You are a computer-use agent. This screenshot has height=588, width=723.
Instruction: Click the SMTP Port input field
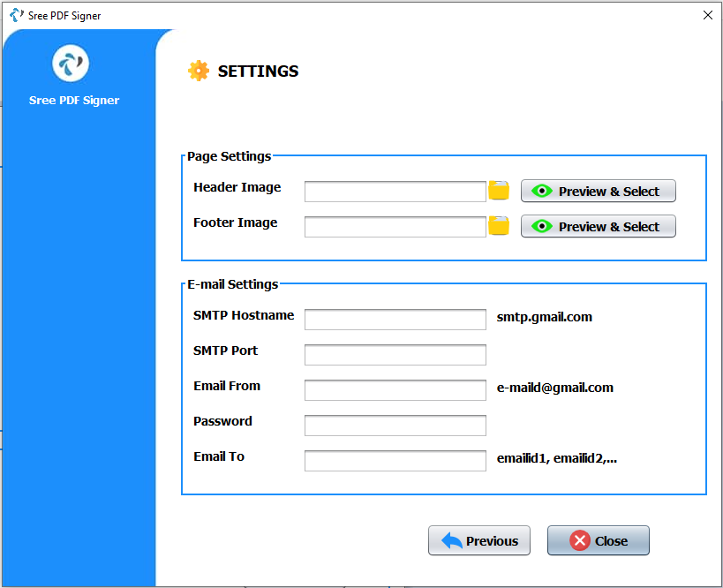pos(395,355)
